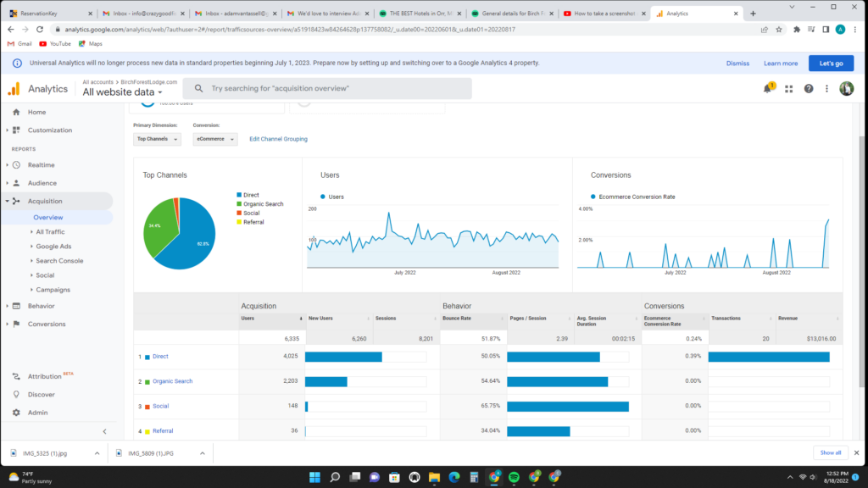Image resolution: width=868 pixels, height=488 pixels.
Task: Click the Let's go button
Action: point(831,63)
